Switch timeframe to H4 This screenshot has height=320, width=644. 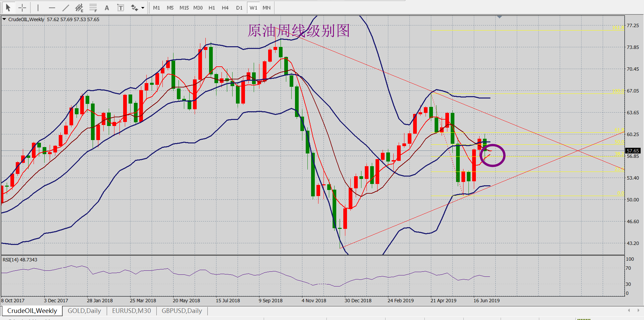coord(225,8)
